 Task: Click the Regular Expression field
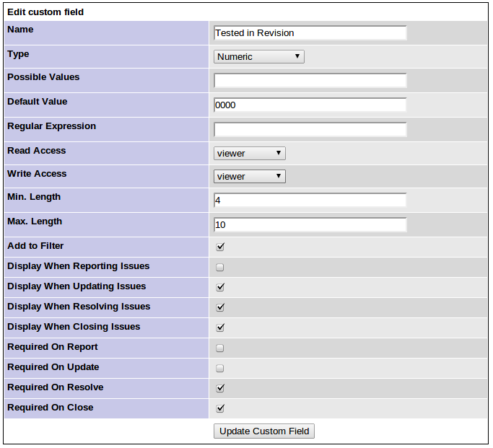[310, 130]
